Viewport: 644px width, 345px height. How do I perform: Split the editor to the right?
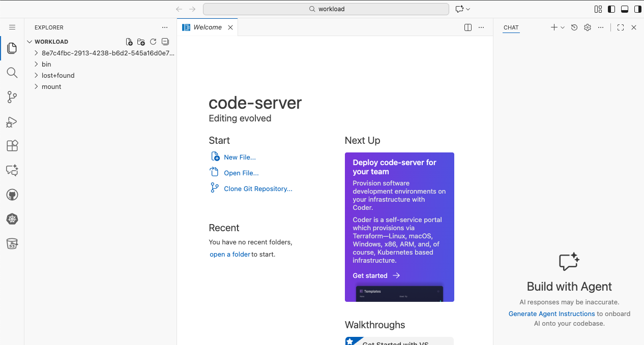(x=468, y=27)
